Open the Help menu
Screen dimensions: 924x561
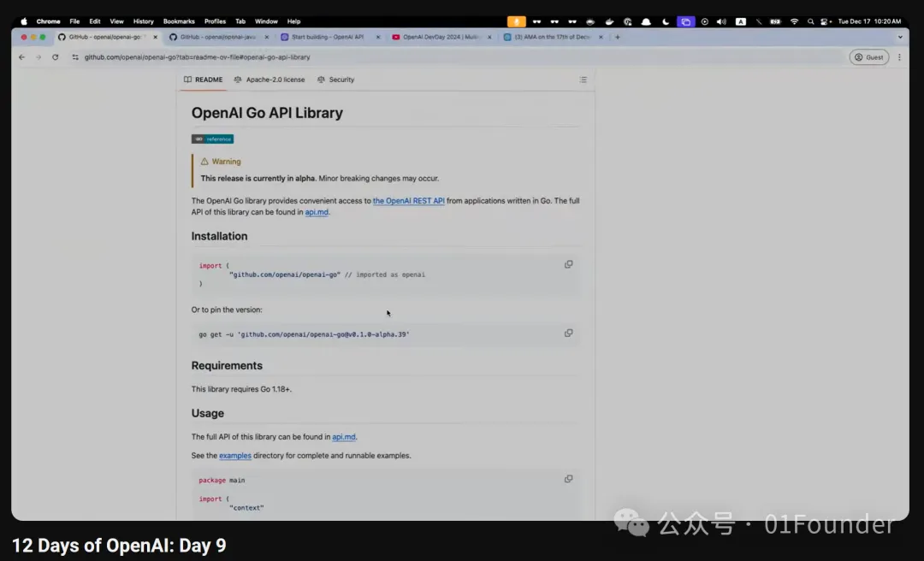pyautogui.click(x=293, y=21)
